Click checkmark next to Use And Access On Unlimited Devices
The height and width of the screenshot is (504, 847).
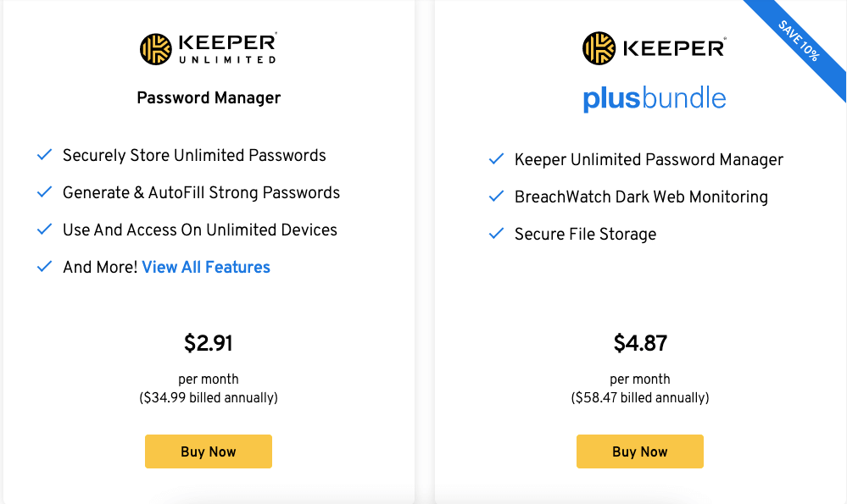tap(44, 230)
